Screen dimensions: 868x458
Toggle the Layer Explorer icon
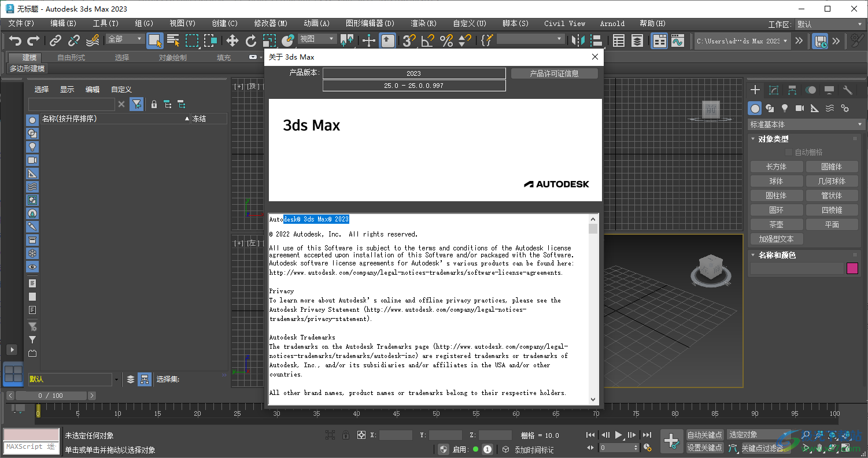coord(637,40)
